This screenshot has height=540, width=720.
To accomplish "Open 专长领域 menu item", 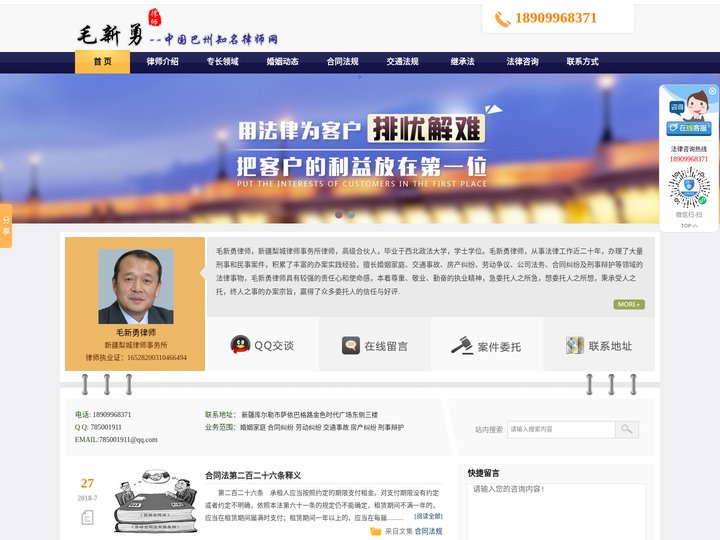I will point(223,62).
